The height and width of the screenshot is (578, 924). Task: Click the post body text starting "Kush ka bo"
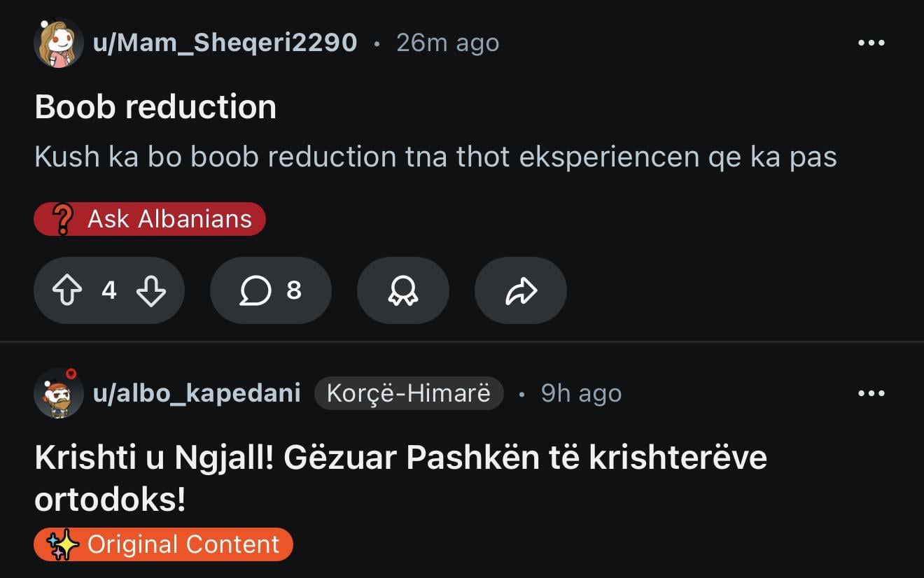tap(435, 157)
